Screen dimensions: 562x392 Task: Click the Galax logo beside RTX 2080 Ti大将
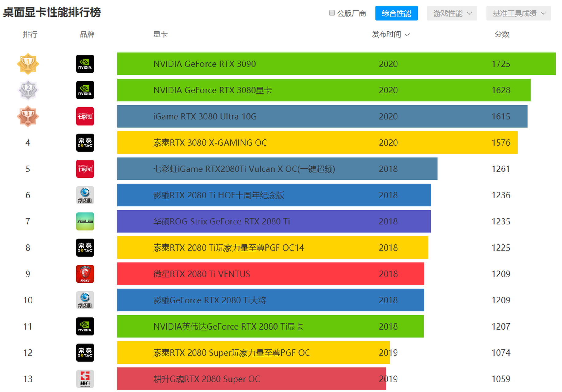pyautogui.click(x=85, y=300)
